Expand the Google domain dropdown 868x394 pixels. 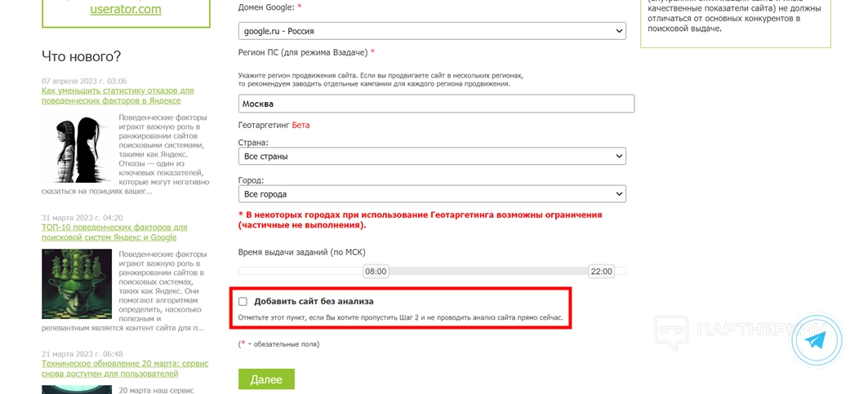tap(432, 31)
